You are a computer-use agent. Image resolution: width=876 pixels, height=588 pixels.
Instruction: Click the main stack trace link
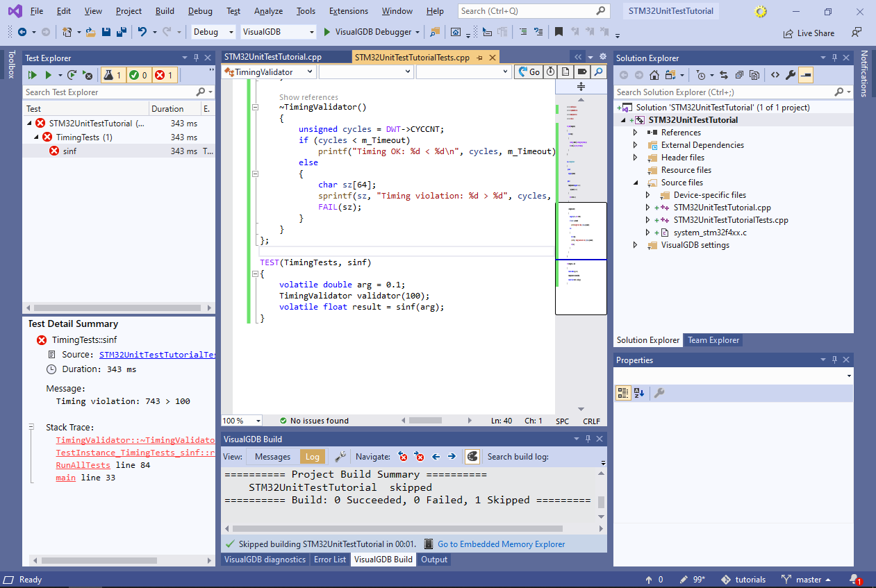66,478
